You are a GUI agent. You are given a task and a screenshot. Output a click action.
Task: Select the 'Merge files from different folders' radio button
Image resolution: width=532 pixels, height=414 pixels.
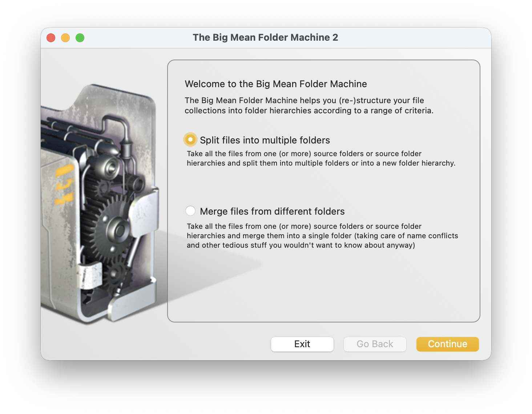pos(190,211)
